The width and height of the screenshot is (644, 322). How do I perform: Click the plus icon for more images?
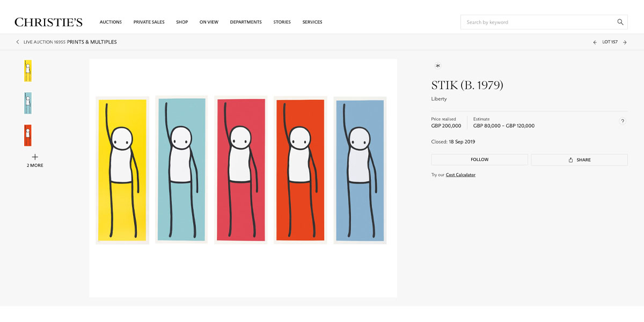(35, 157)
